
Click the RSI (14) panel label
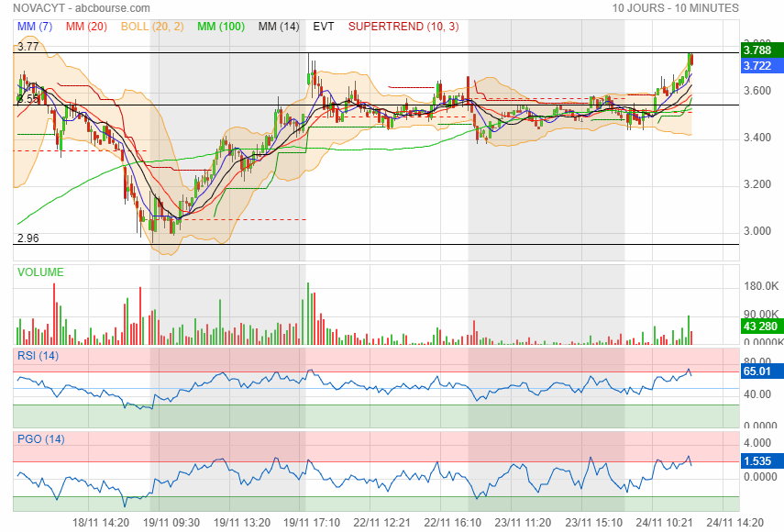[x=38, y=356]
